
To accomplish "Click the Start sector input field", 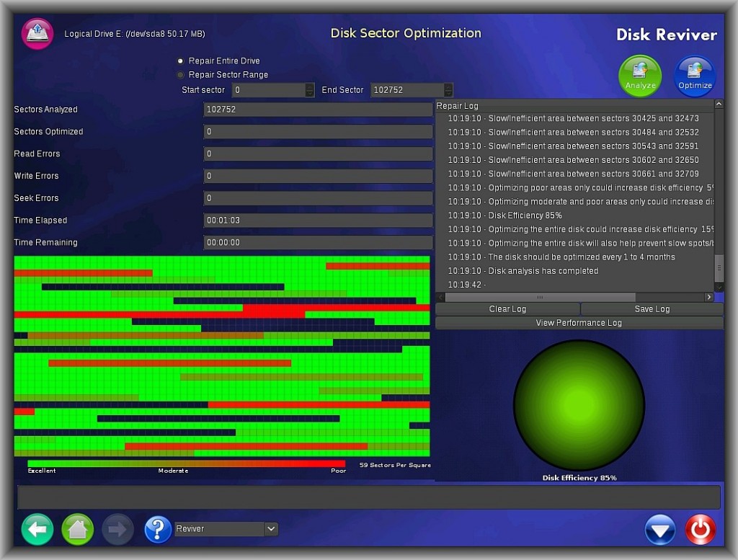I will point(269,90).
